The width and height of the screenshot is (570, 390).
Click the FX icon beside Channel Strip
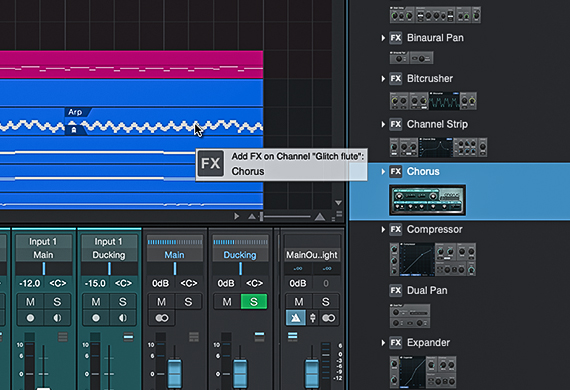[396, 124]
